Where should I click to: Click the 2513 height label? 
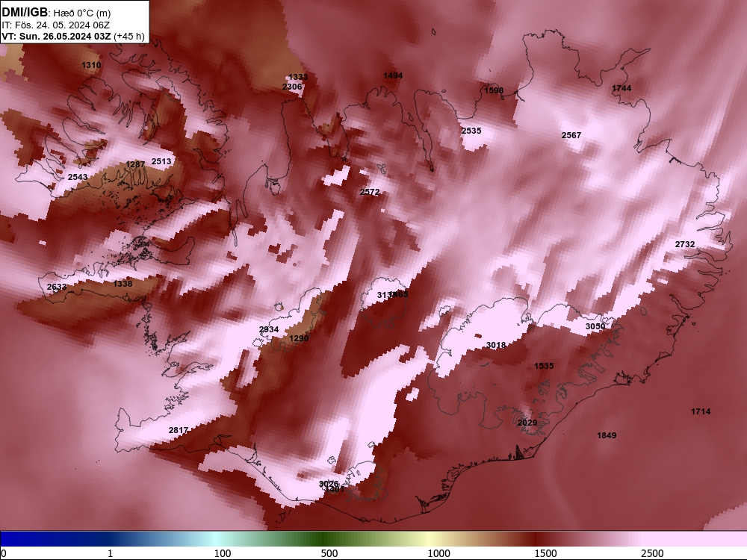[x=161, y=162]
